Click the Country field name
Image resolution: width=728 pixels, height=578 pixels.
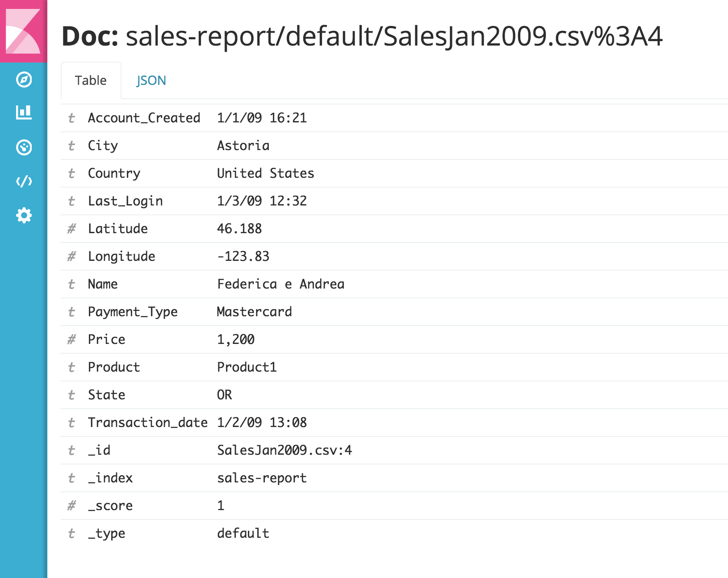pos(114,173)
